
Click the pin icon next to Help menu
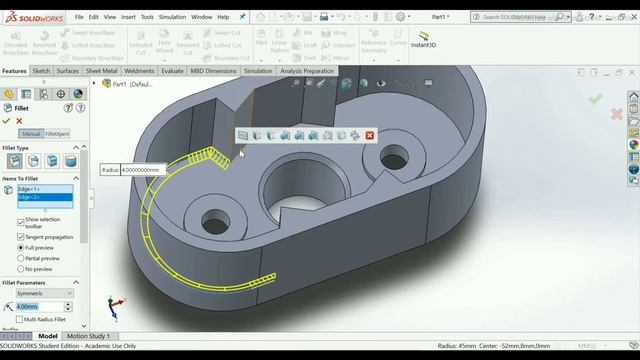click(242, 17)
